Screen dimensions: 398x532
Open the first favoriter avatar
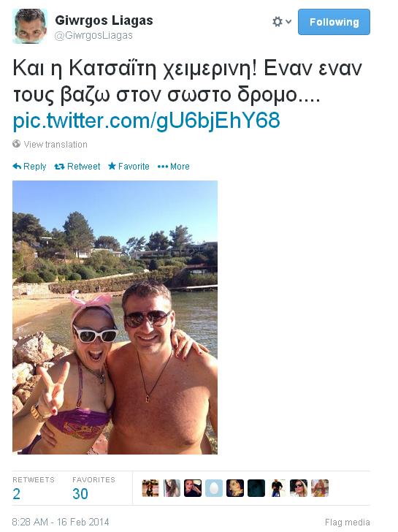pyautogui.click(x=150, y=488)
